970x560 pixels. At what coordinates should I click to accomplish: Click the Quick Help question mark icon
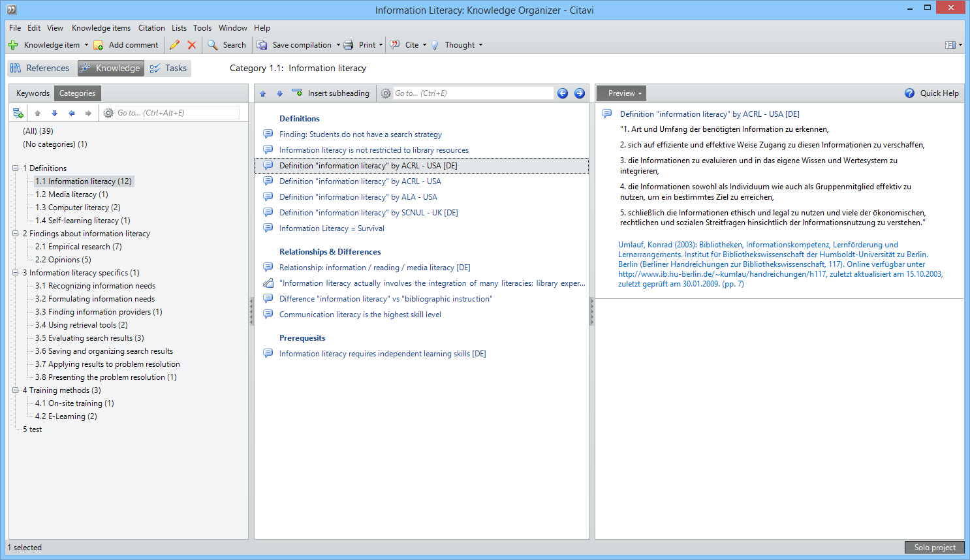(909, 93)
